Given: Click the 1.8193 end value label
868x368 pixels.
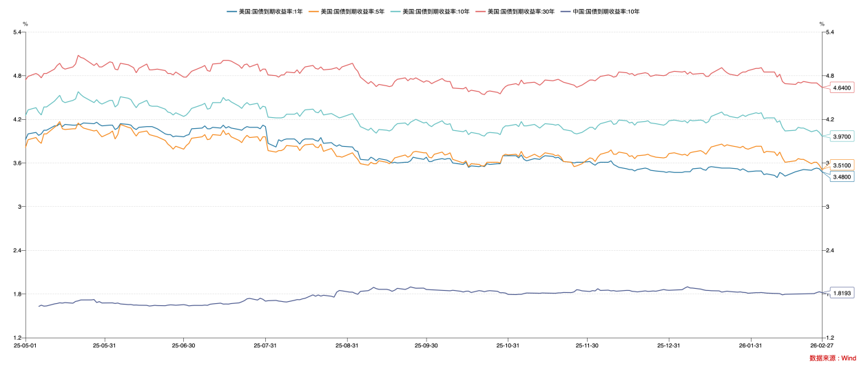Looking at the screenshot, I should [843, 293].
